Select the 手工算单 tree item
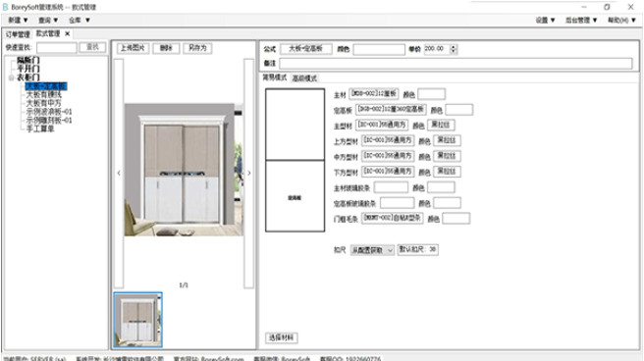Viewport: 644px width, 361px height. 40,129
